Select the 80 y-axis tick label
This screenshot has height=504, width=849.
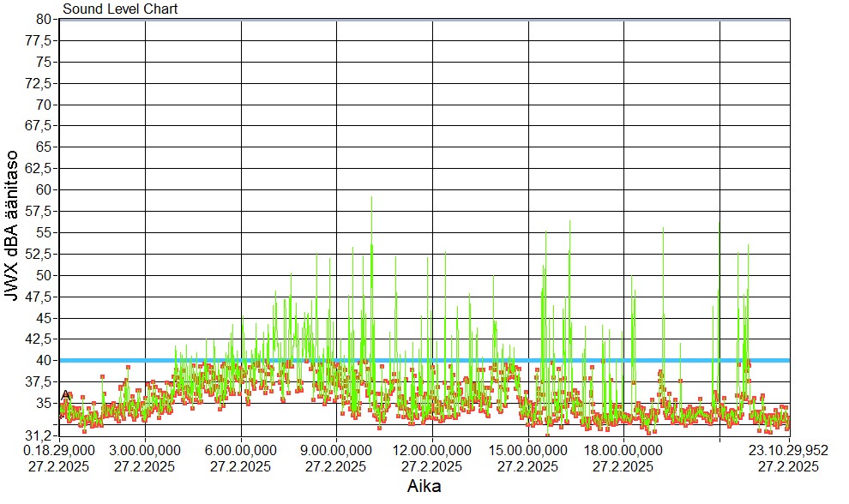[44, 20]
